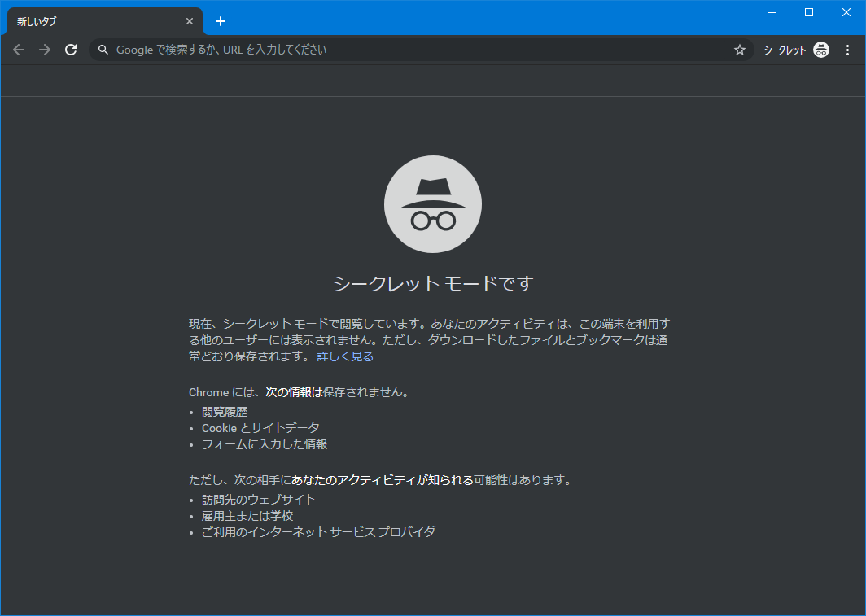The image size is (866, 616).
Task: Click the シークレット label in toolbar
Action: tap(785, 50)
